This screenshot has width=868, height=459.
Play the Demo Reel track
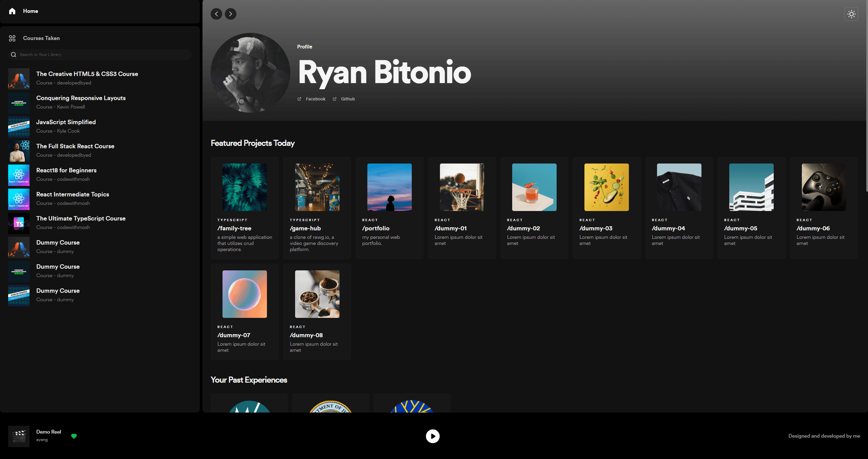tap(432, 436)
